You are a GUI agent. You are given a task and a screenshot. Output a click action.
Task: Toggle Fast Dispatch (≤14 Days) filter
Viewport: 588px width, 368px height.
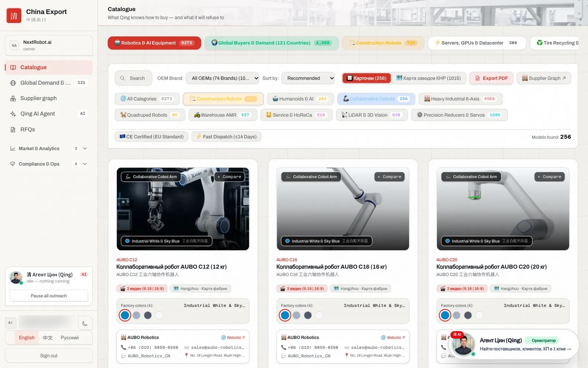click(226, 137)
